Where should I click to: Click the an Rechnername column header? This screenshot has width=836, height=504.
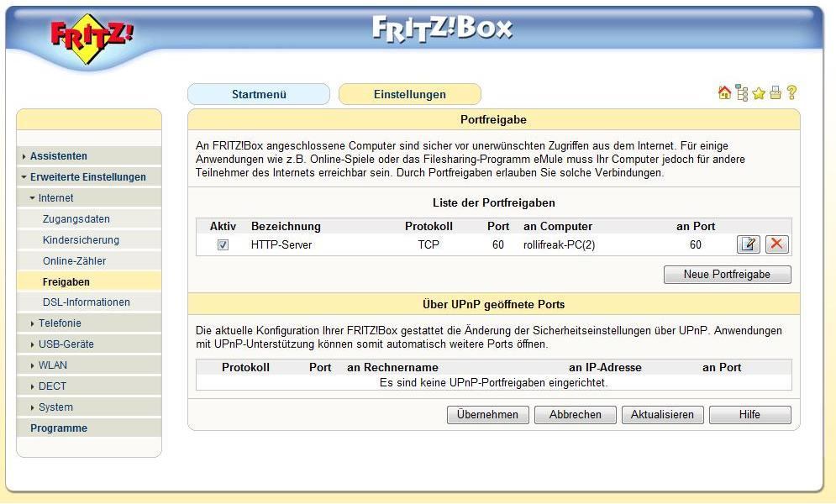pos(392,368)
